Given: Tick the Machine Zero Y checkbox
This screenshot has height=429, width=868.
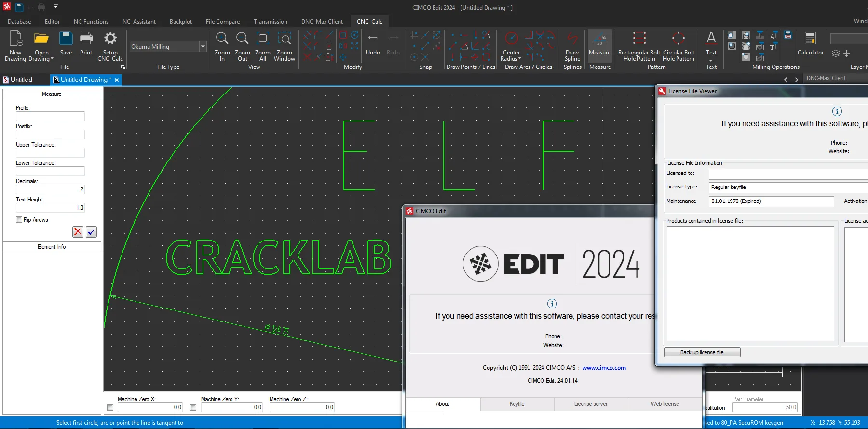Looking at the screenshot, I should click(193, 407).
